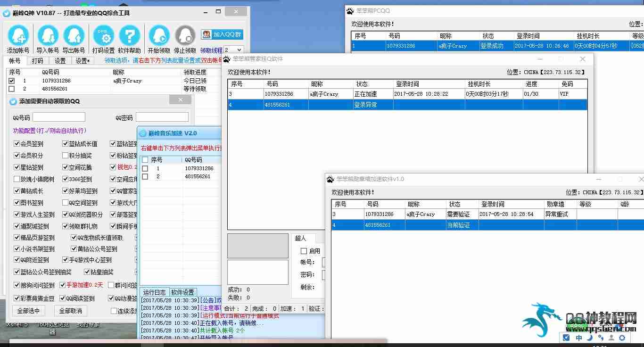Open the 领取线程 thread count dropdown
The height and width of the screenshot is (347, 644).
pos(234,50)
